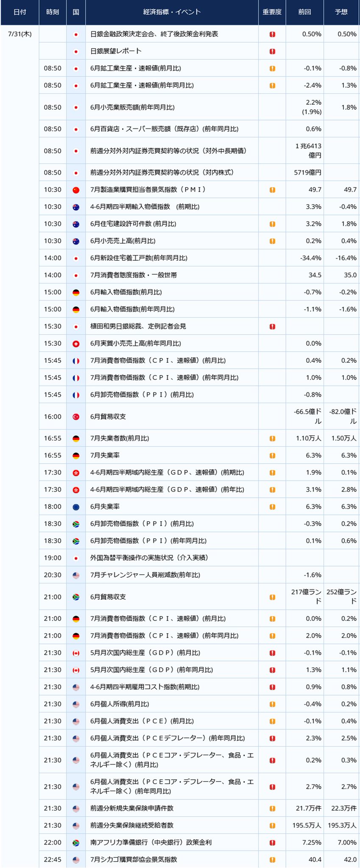
Task: Select event 6月新設住宅着工戸数(前年同月比)
Action: (x=139, y=258)
